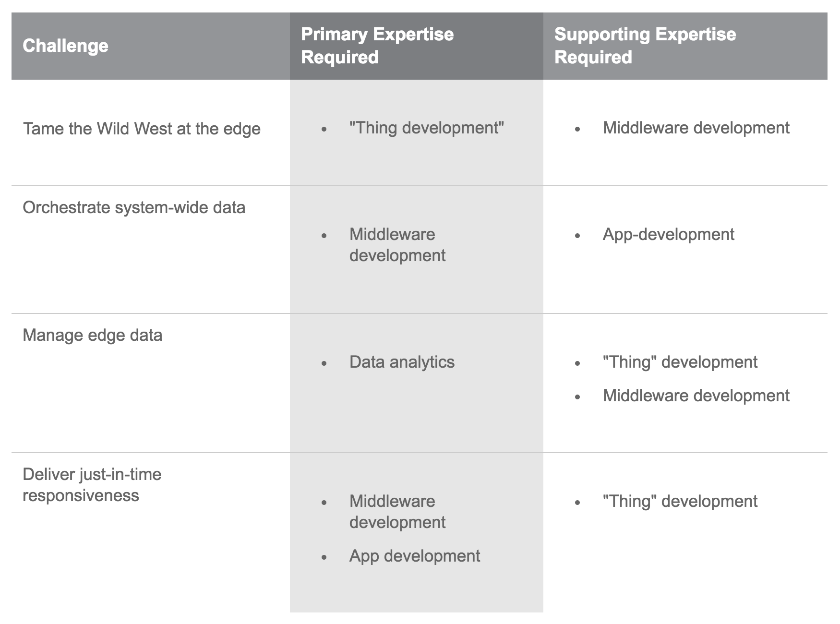Viewport: 840px width, 624px height.
Task: Click the App-development supporting entry
Action: [x=669, y=234]
